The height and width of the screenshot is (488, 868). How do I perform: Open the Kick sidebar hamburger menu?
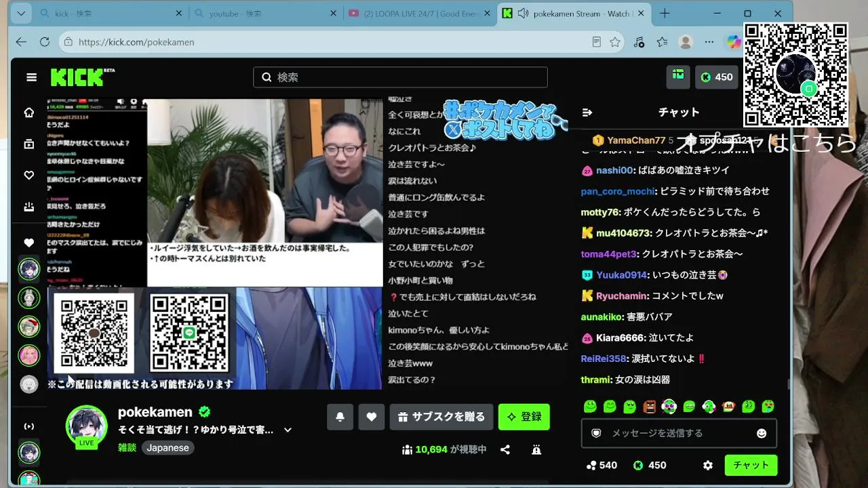[x=31, y=77]
